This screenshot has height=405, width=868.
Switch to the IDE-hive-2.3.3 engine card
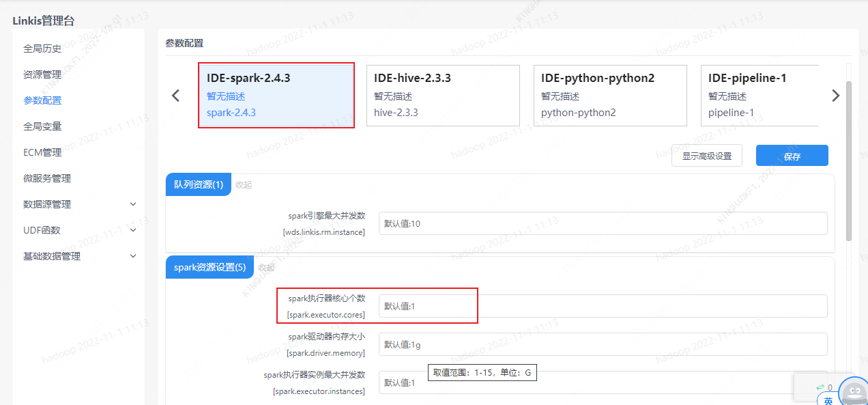pos(443,96)
